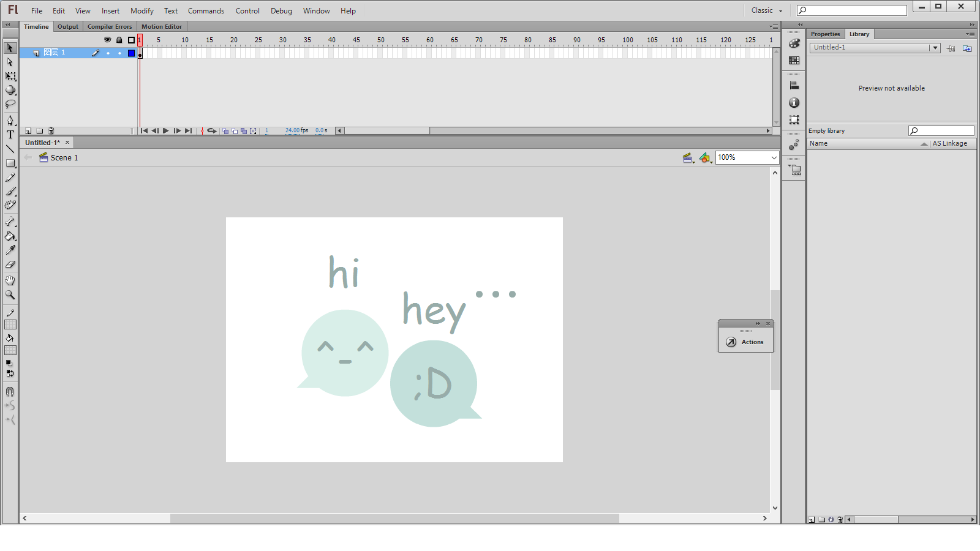Image resolution: width=980 pixels, height=551 pixels.
Task: Toggle Onion Skin button
Action: tap(225, 131)
